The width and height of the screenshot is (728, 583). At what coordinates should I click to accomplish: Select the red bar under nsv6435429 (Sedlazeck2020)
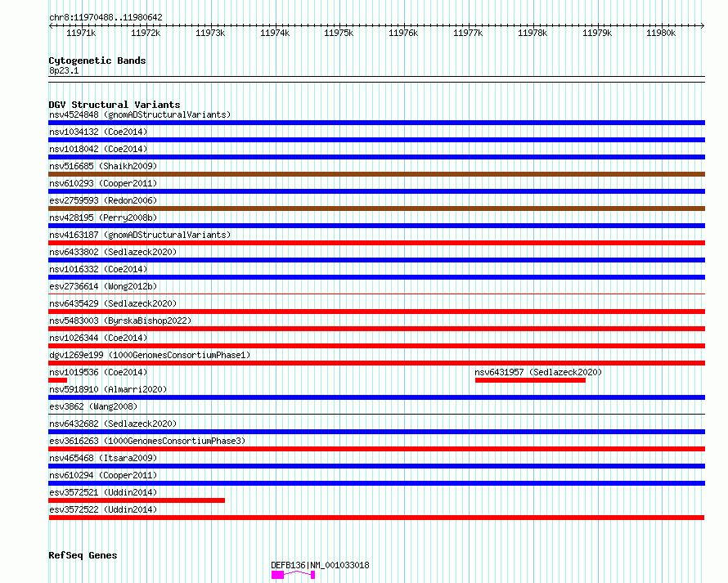coord(376,312)
